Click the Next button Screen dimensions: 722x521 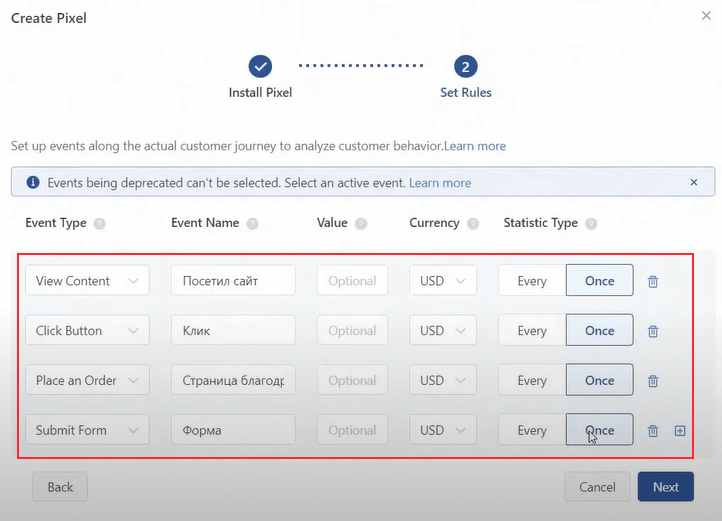[x=665, y=487]
